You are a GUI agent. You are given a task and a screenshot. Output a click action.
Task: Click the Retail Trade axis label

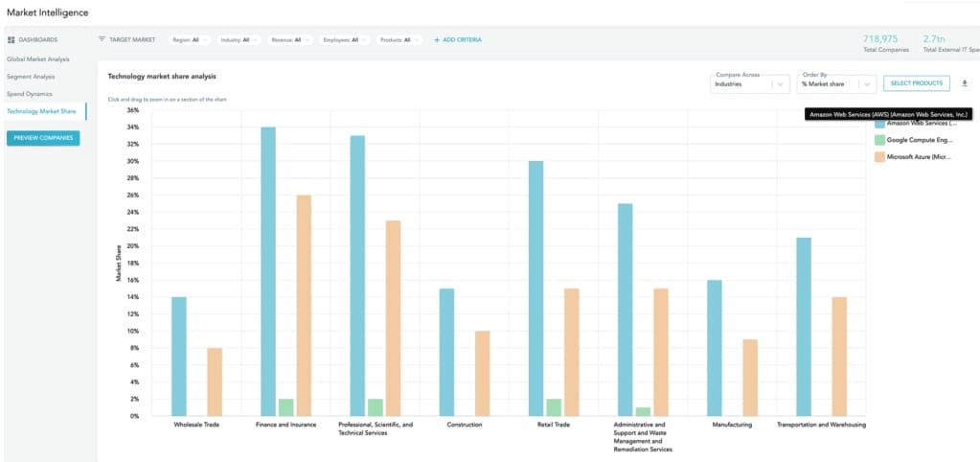(554, 425)
